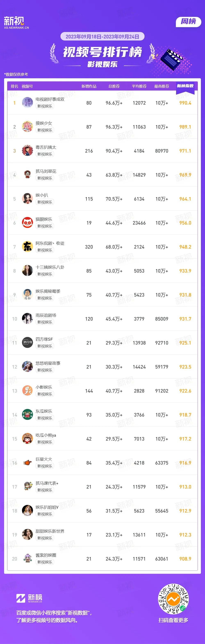Select the 猫眼娱乐 red cat logo

pos(27,223)
